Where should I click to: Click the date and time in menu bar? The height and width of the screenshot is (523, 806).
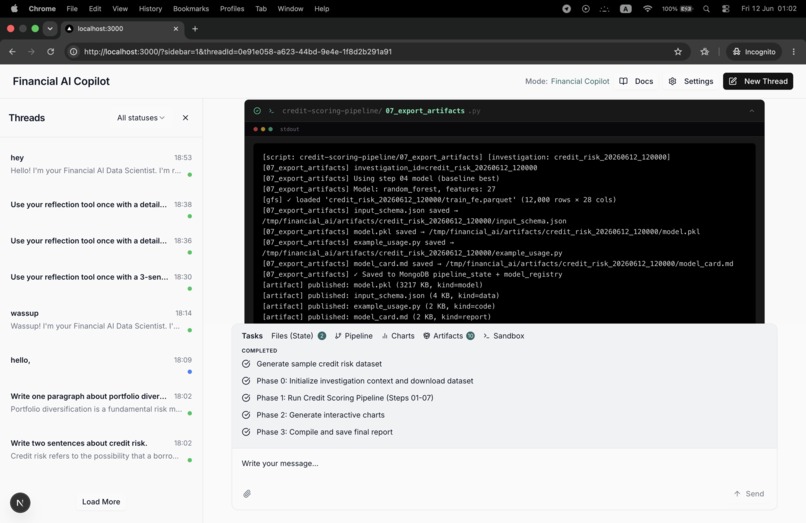pos(768,9)
